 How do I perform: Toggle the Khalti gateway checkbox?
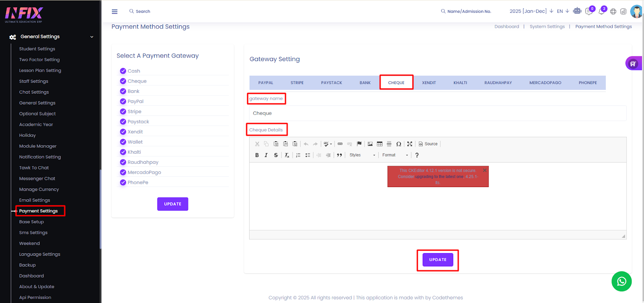(123, 152)
